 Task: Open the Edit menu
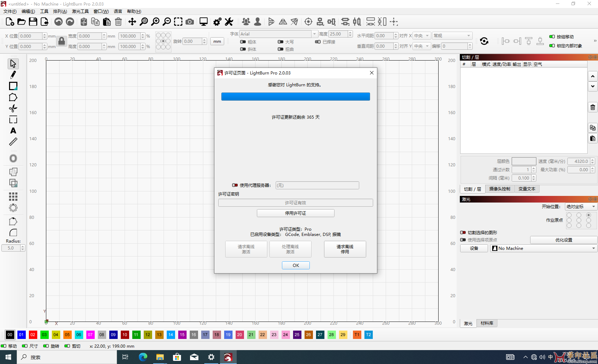(28, 11)
